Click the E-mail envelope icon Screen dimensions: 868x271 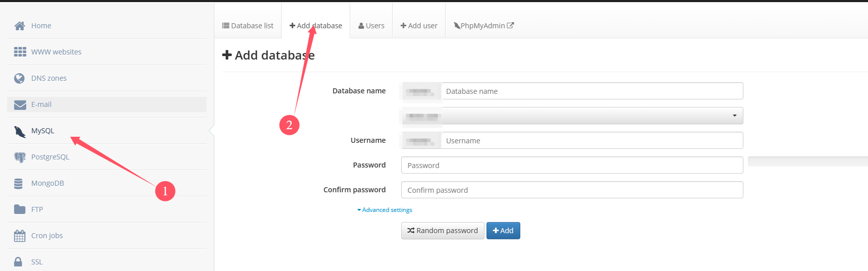tap(20, 104)
